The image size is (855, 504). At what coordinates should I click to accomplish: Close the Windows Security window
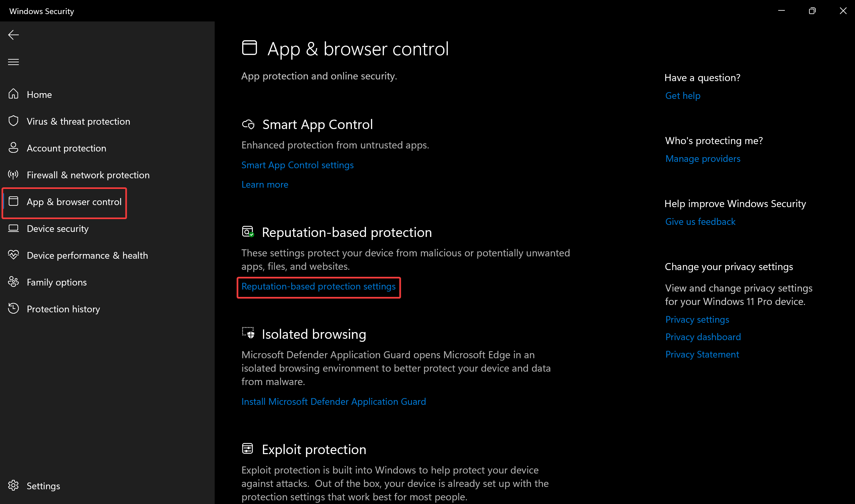[843, 10]
